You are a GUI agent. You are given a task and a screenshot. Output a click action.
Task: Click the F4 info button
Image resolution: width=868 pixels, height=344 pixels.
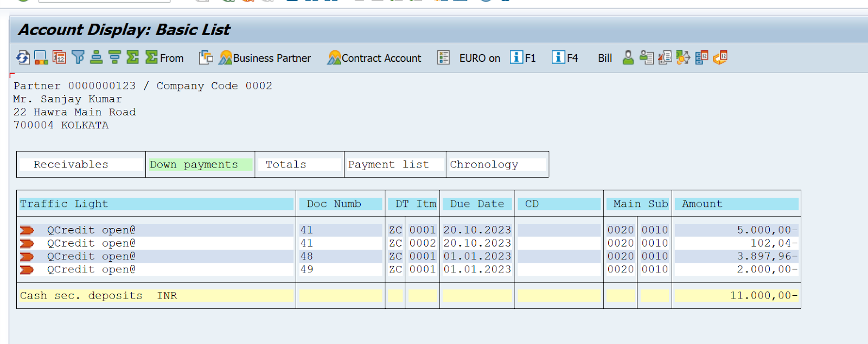tap(565, 57)
